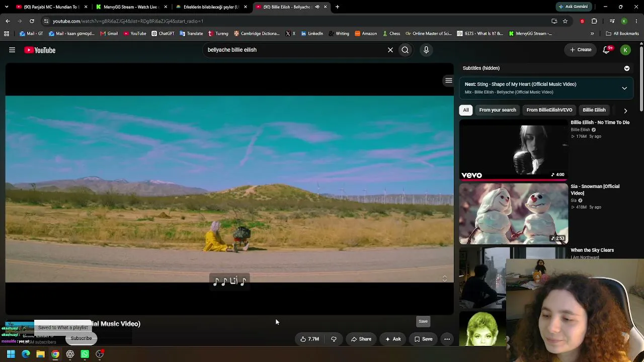The image size is (644, 362).
Task: Open Sia Snowman video thumbnail
Action: [513, 214]
